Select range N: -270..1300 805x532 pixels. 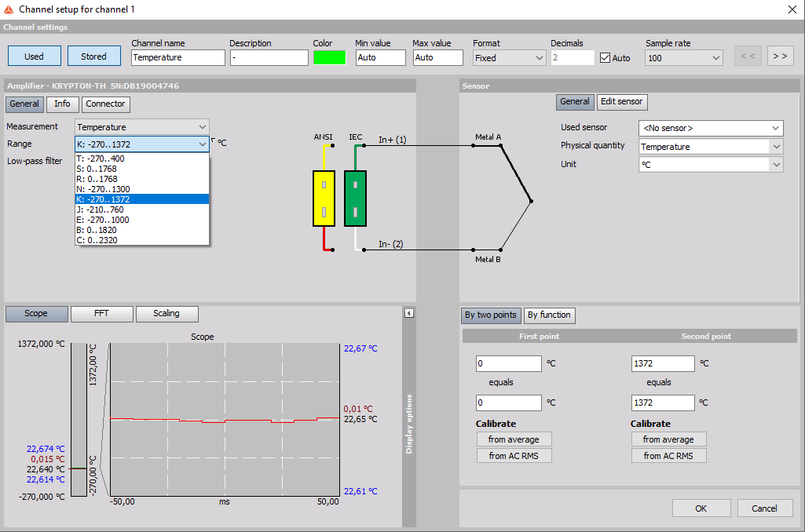click(142, 189)
